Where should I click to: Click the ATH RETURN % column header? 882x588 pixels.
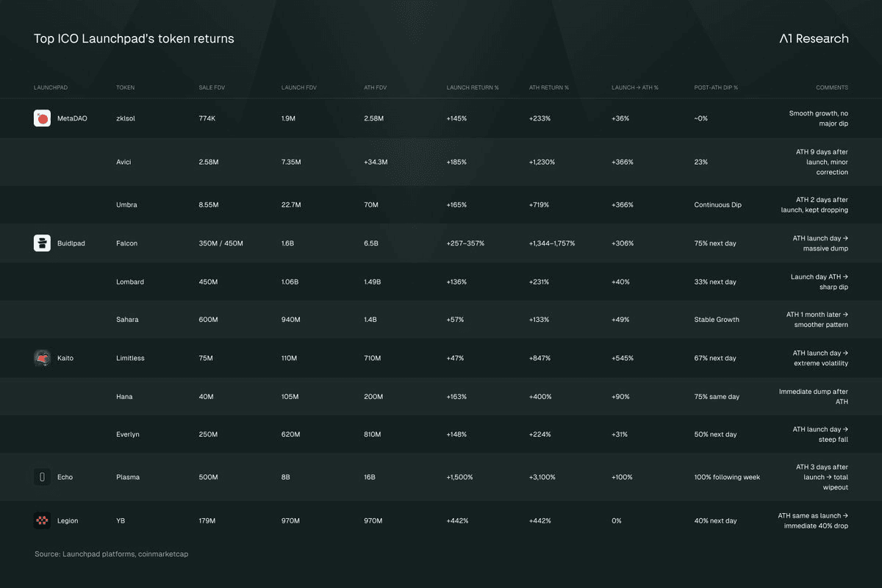(x=549, y=87)
